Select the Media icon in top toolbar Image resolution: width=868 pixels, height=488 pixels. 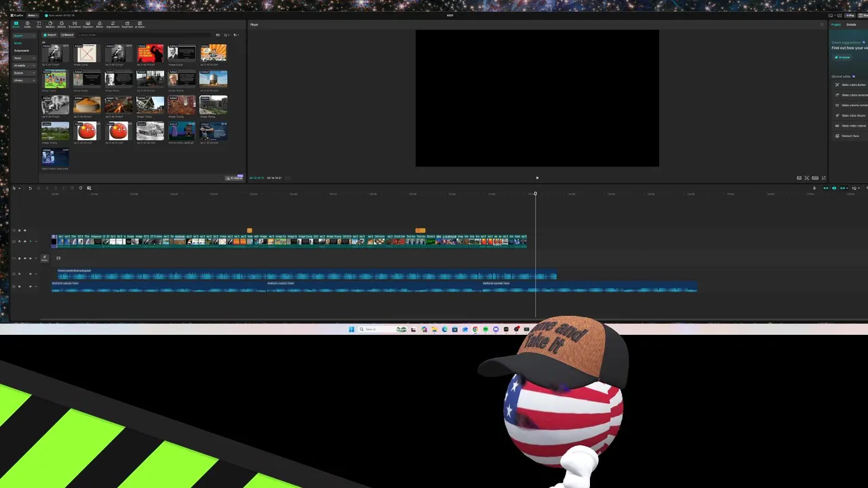(x=16, y=24)
